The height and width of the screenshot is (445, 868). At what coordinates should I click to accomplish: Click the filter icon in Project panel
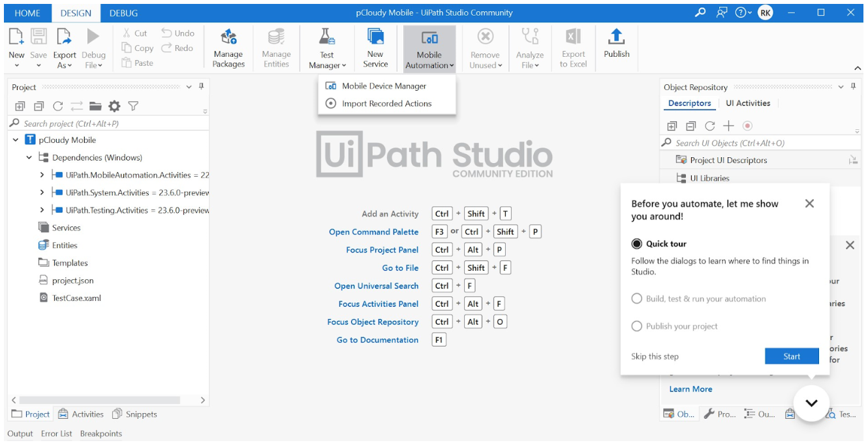pyautogui.click(x=133, y=106)
